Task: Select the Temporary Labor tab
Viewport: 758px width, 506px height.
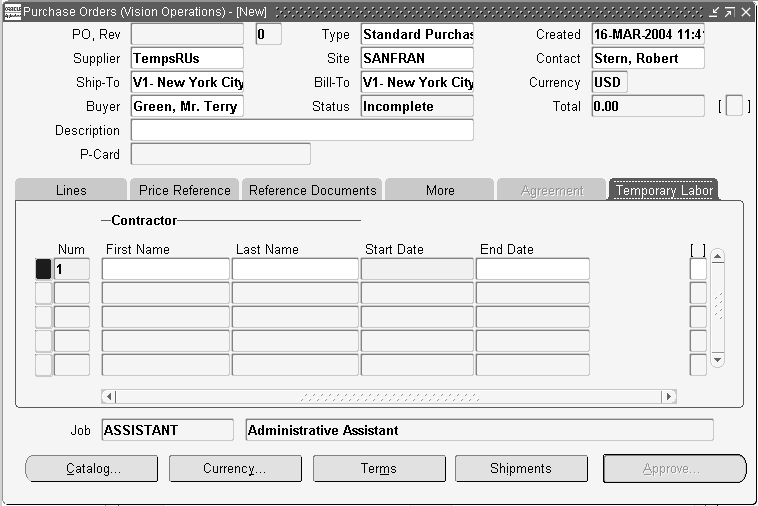Action: (x=664, y=190)
